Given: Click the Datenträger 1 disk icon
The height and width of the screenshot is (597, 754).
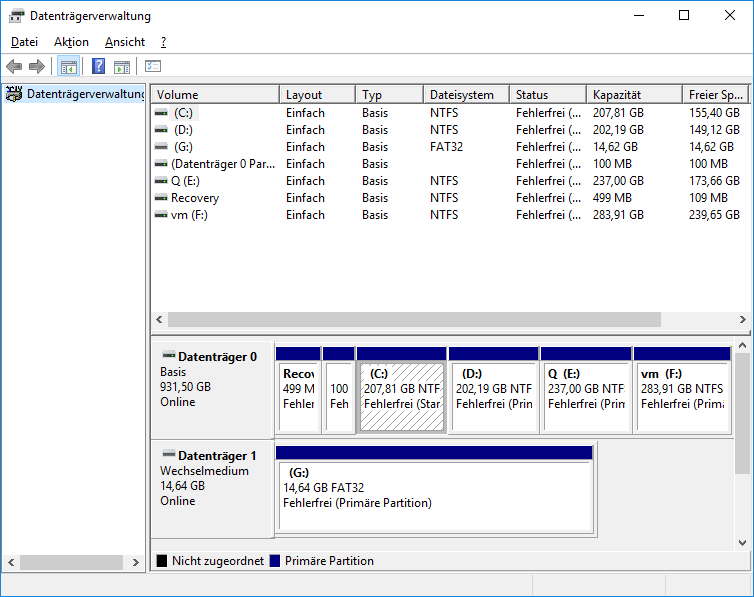Looking at the screenshot, I should coord(168,454).
